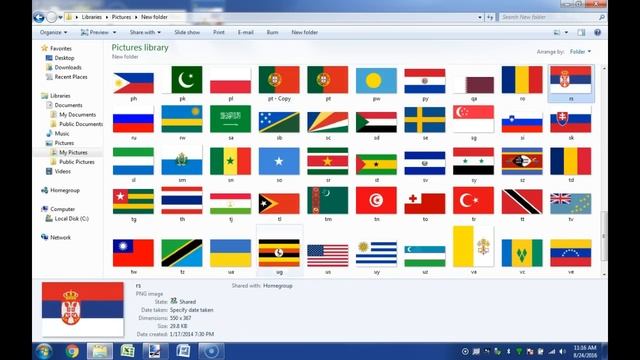The height and width of the screenshot is (360, 640).
Task: Select the se Sweden flag thumbnail
Action: click(x=425, y=120)
